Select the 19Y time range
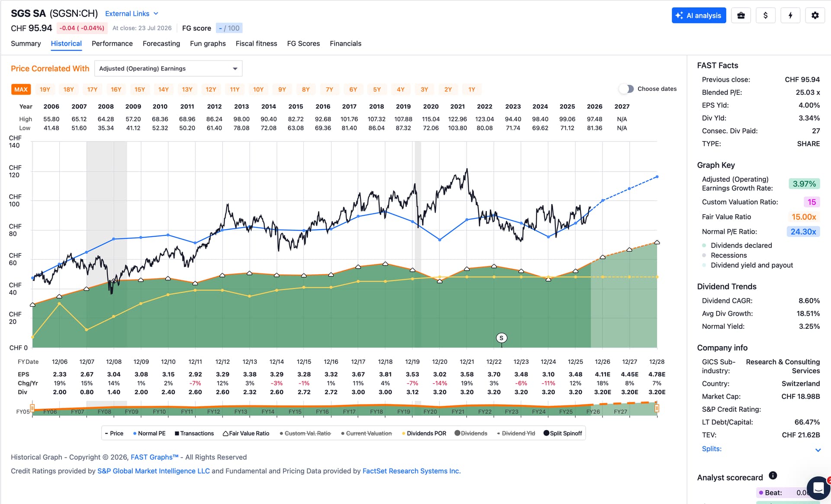The width and height of the screenshot is (831, 504). coord(45,90)
